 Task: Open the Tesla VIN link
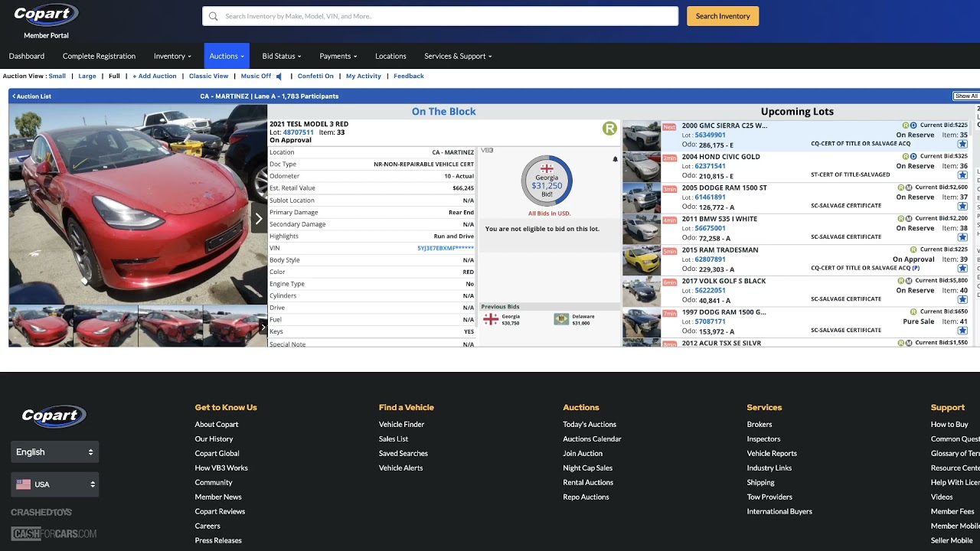click(x=446, y=248)
